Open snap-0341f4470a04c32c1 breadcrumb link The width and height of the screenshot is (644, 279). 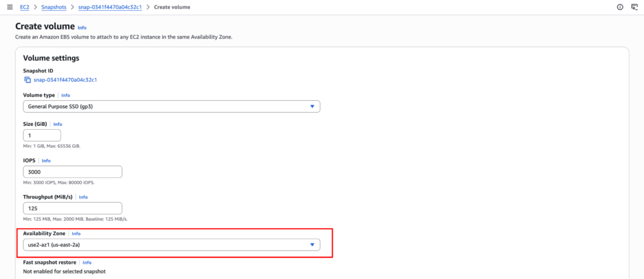(x=109, y=7)
